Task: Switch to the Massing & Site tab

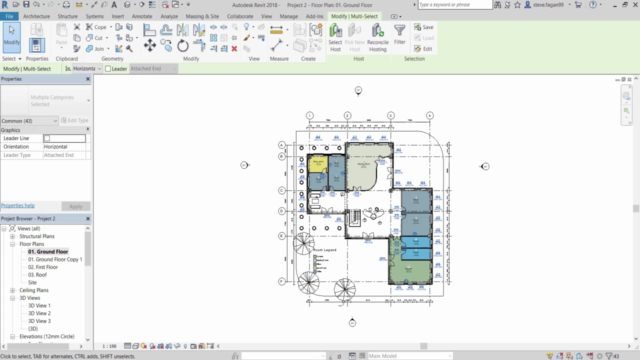Action: (202, 16)
